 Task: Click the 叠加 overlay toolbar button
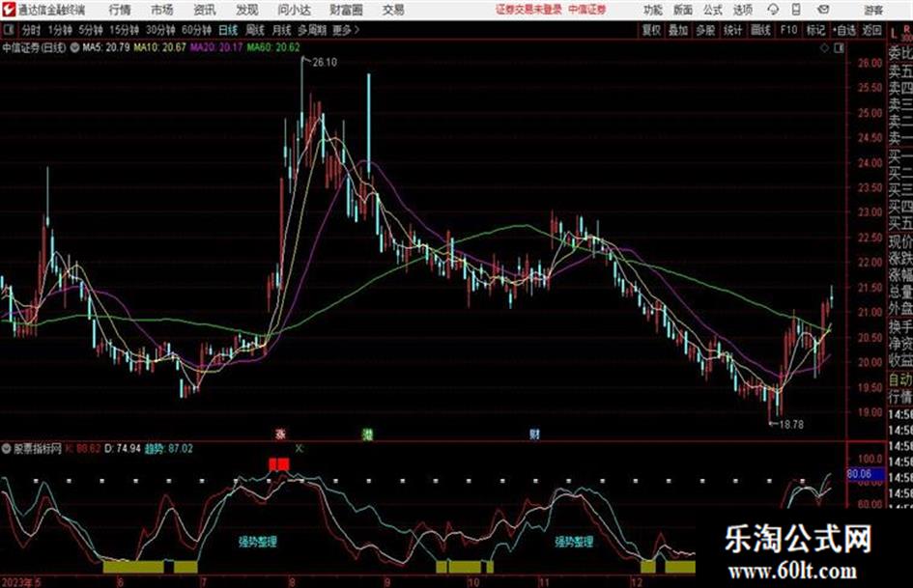pyautogui.click(x=678, y=30)
